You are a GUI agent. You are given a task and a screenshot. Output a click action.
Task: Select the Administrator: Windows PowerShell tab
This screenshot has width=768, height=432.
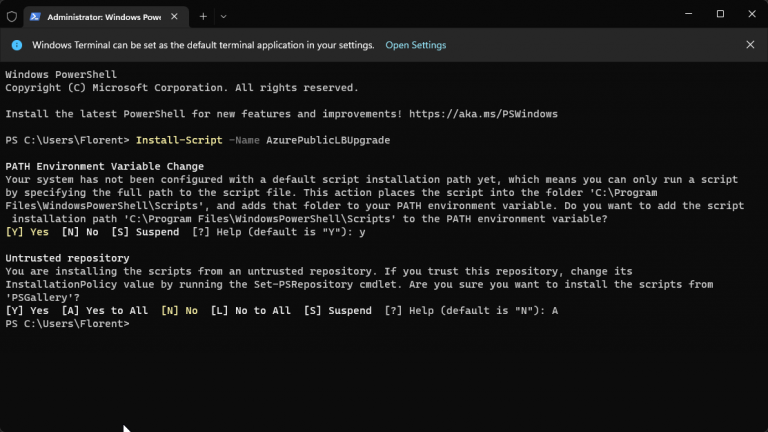106,17
